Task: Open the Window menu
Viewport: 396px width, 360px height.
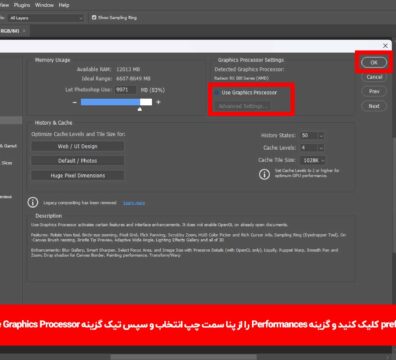Action: pyautogui.click(x=44, y=5)
